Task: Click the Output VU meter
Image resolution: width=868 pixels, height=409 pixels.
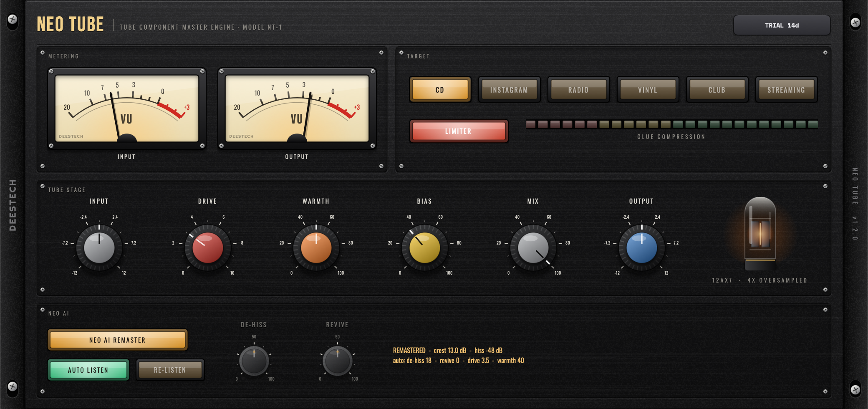Action: click(x=297, y=109)
